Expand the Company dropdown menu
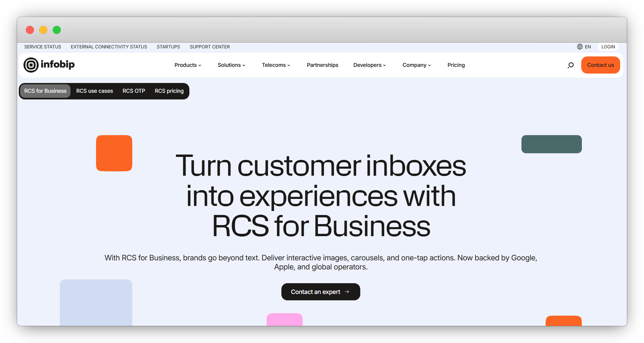 (x=417, y=65)
